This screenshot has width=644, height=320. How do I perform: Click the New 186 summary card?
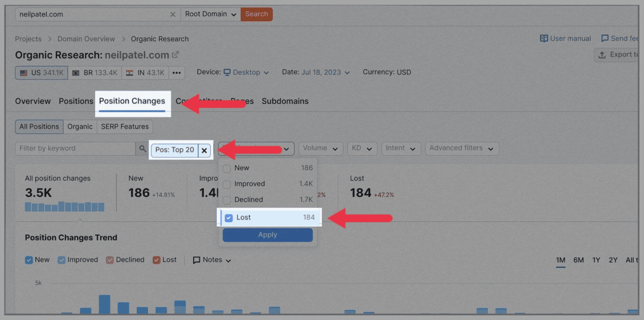pos(152,188)
